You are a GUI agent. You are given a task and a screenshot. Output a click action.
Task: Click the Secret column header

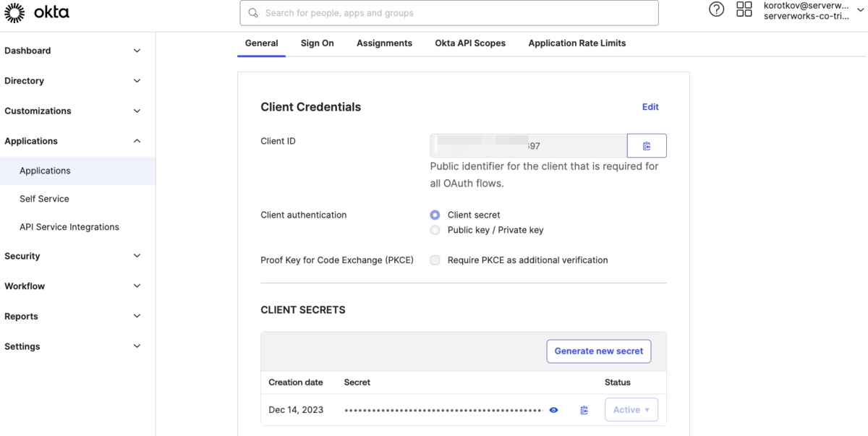click(x=357, y=382)
